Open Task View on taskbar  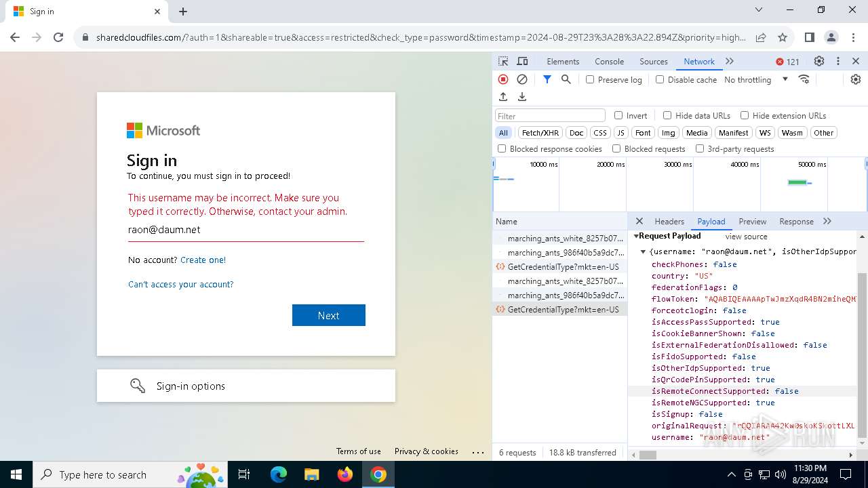(x=244, y=474)
